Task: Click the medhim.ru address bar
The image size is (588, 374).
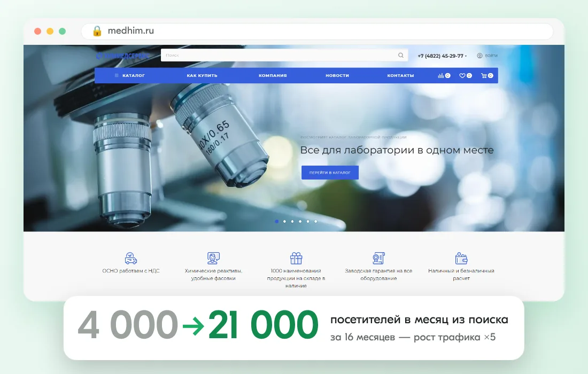Action: pyautogui.click(x=317, y=31)
